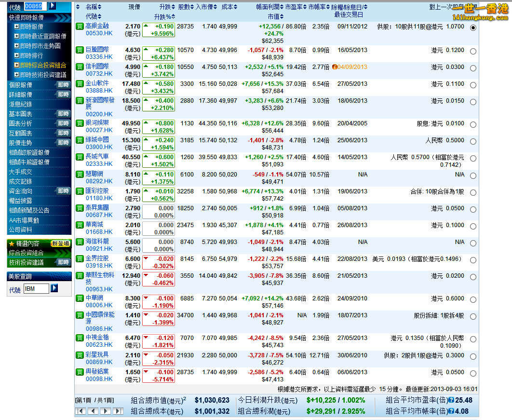Open the 00530.HK stock code link
This screenshot has height=420, width=512.
(x=99, y=33)
